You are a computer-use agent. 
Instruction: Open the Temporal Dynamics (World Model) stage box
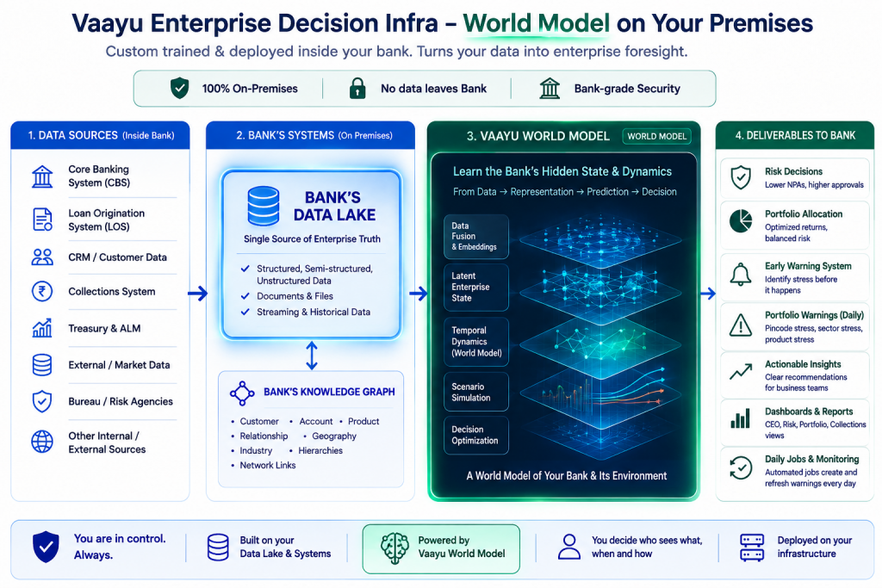(x=475, y=342)
